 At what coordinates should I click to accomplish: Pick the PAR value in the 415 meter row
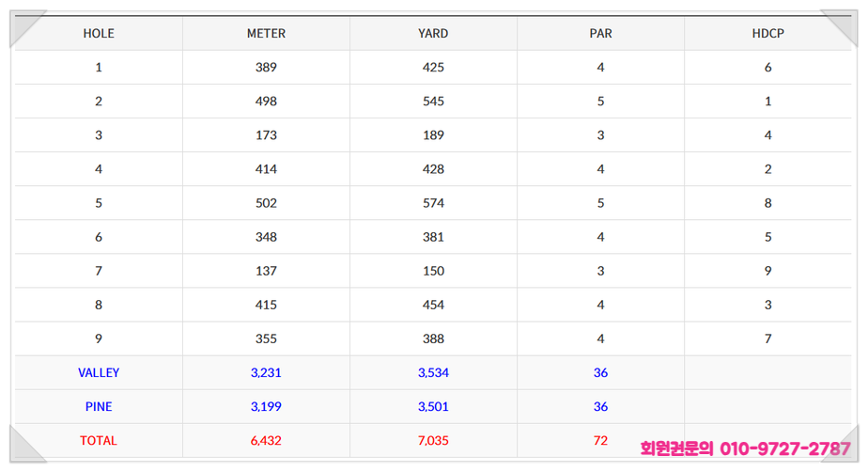point(600,305)
